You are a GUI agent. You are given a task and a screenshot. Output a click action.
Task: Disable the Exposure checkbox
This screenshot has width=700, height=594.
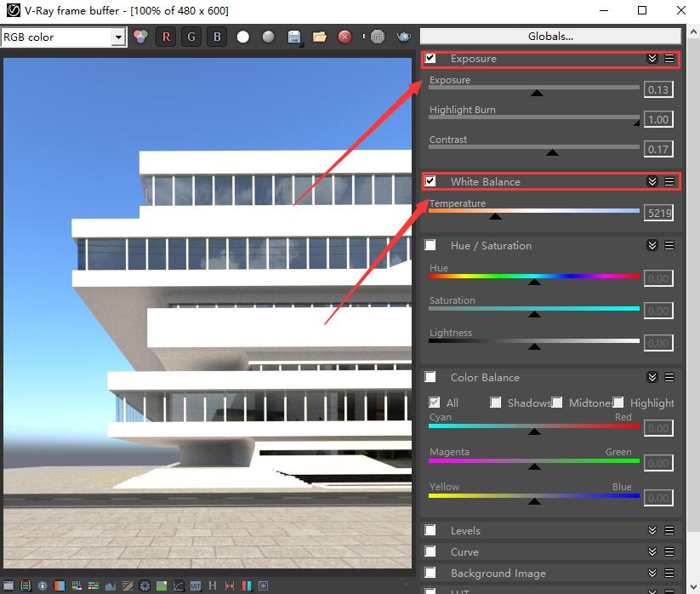click(431, 59)
